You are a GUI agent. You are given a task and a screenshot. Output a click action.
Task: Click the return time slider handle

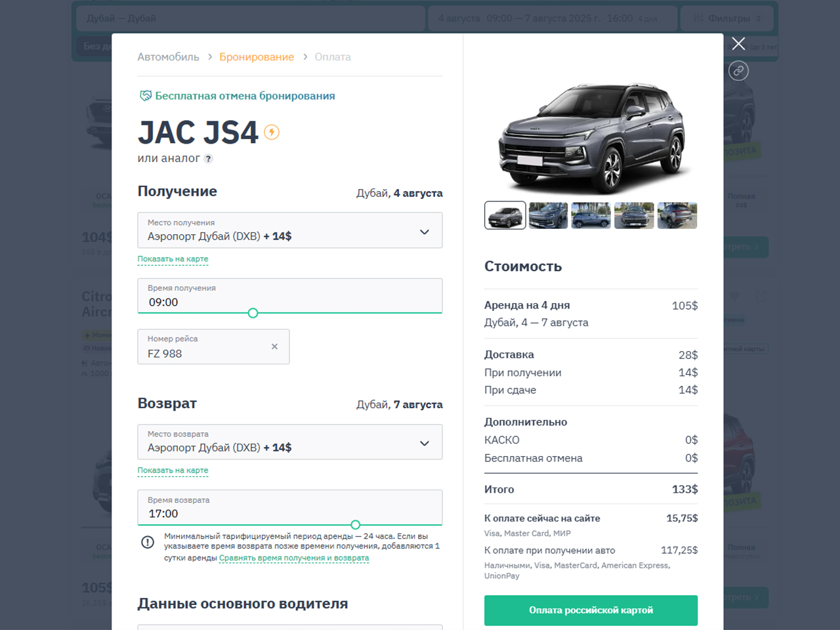pos(355,524)
